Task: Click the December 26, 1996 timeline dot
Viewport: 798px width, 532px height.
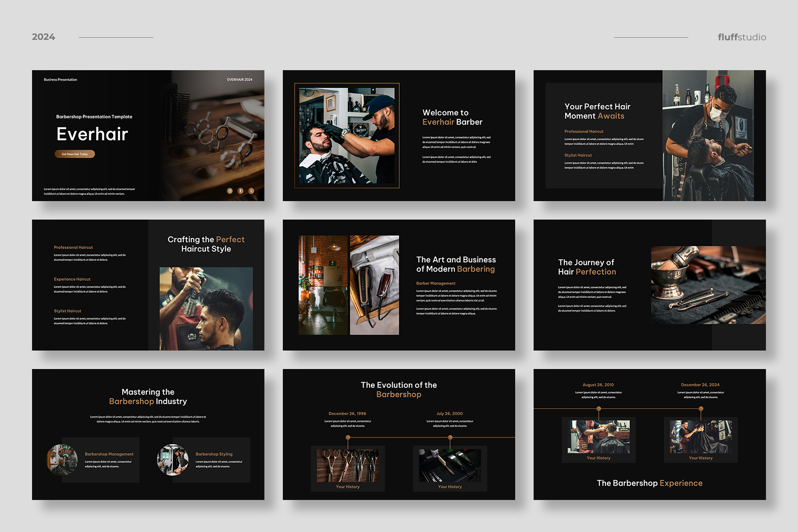Action: (x=348, y=438)
